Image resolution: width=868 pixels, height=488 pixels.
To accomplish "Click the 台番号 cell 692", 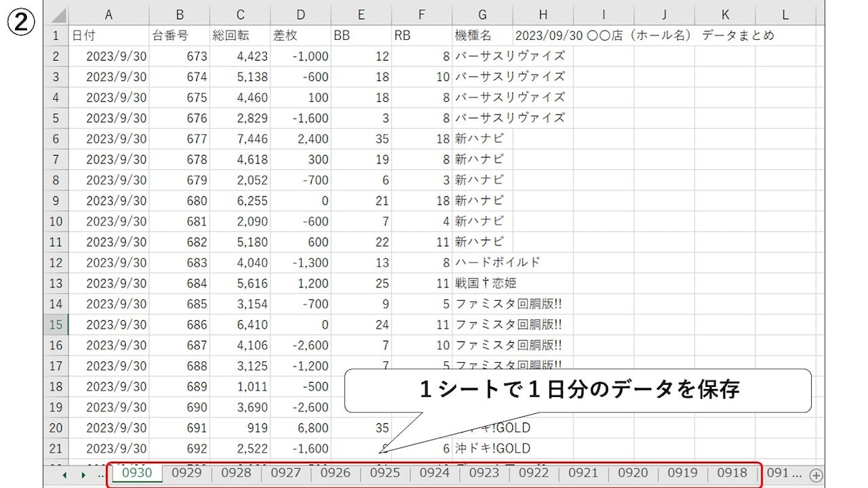I will coord(180,448).
